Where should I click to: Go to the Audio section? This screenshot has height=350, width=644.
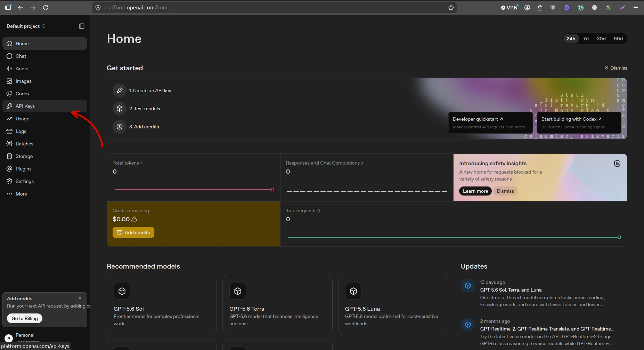(44, 69)
